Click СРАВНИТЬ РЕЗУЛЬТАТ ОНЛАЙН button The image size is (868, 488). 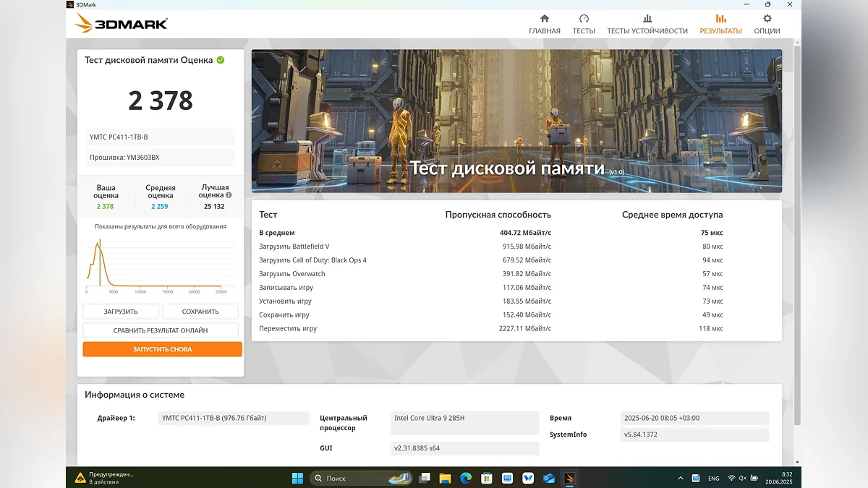coord(161,330)
